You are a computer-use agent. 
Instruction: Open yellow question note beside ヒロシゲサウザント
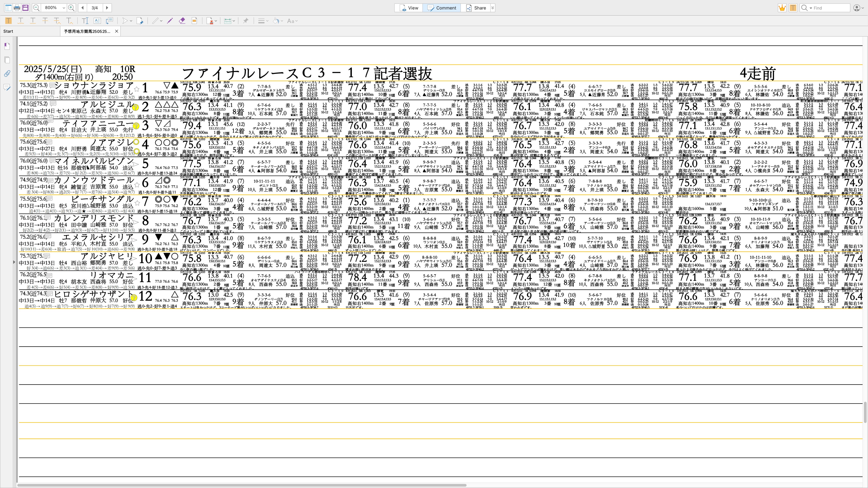(134, 297)
